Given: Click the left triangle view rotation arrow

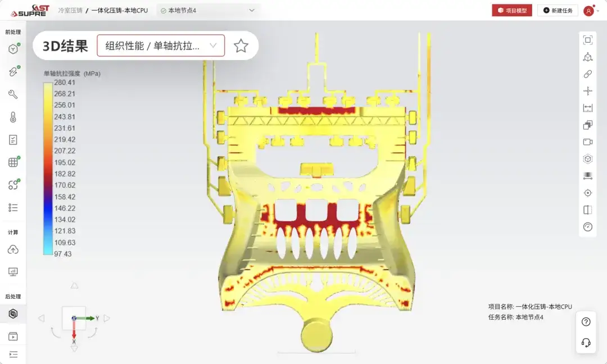Looking at the screenshot, I should click(42, 319).
